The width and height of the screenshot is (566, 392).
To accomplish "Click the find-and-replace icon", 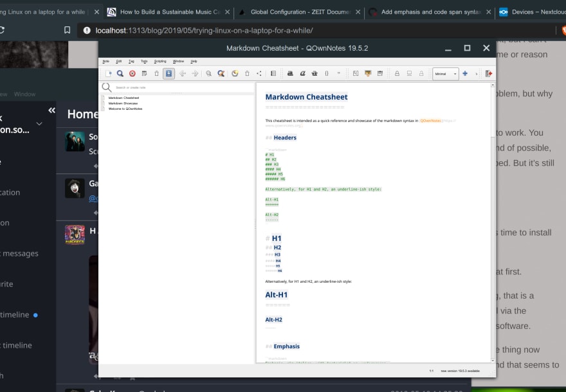I will coord(221,73).
